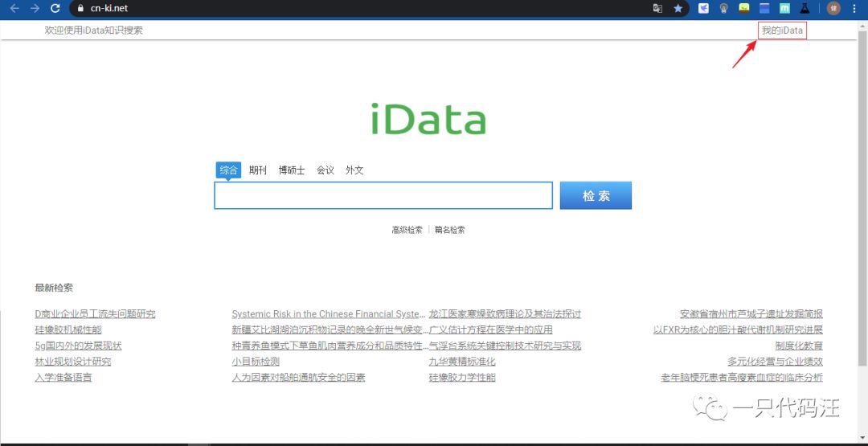Screen dimensions: 868x446
Task: Open the Systemic Risk in the Chinese Financial link
Action: point(329,314)
